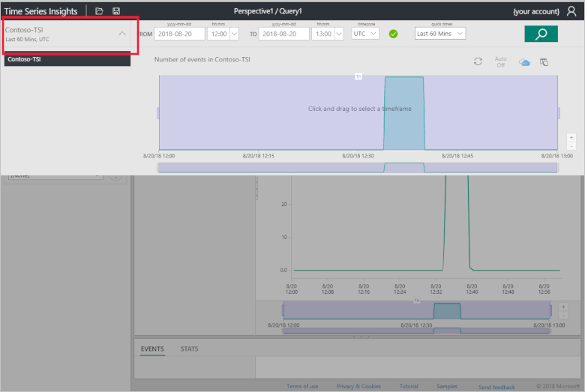585x392 pixels.
Task: Click the 1h marker on lower chart
Action: [417, 301]
